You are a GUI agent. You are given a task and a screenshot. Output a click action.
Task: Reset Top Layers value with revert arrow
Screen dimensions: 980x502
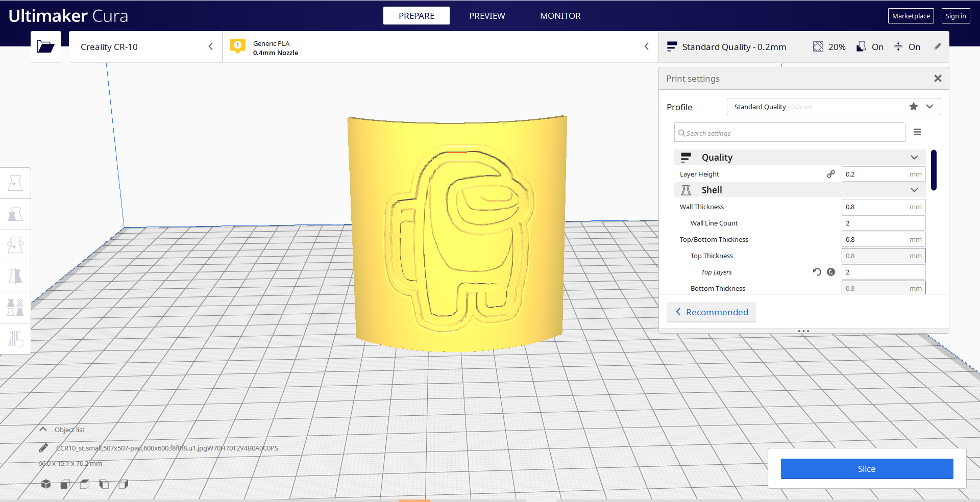817,272
